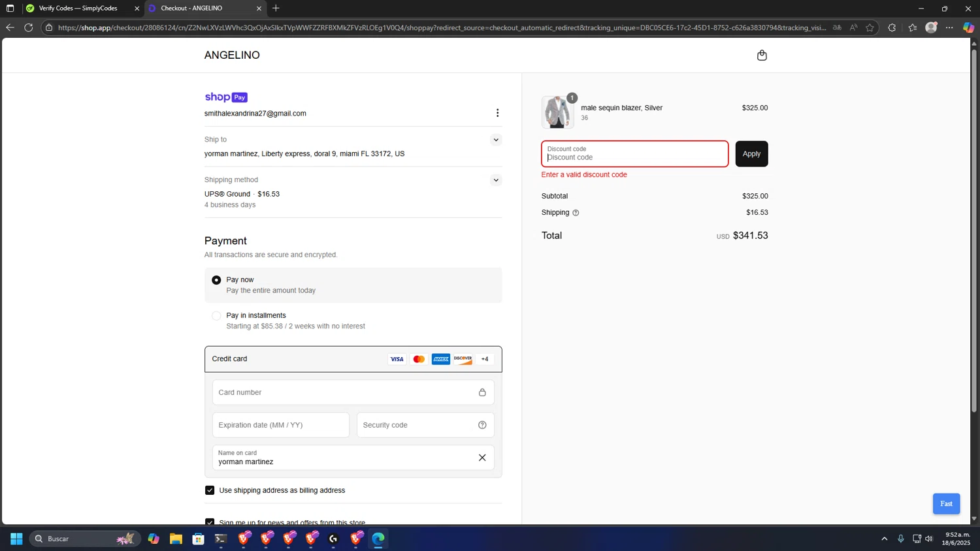Go back to the previous page

coord(10,27)
